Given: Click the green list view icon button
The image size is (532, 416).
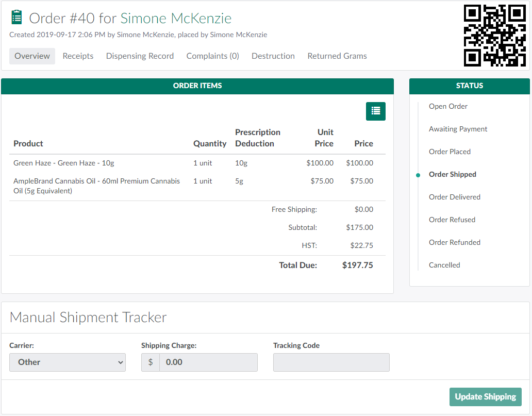Looking at the screenshot, I should click(375, 111).
